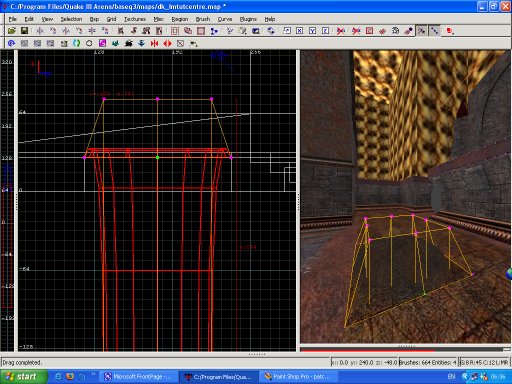Toggle scale lock on X axis
512x384 pixels.
pos(300,31)
